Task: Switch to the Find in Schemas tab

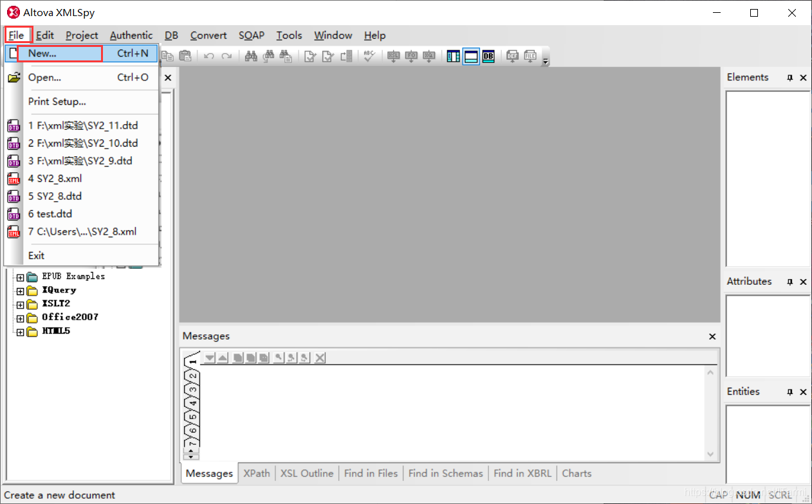Action: coord(445,473)
